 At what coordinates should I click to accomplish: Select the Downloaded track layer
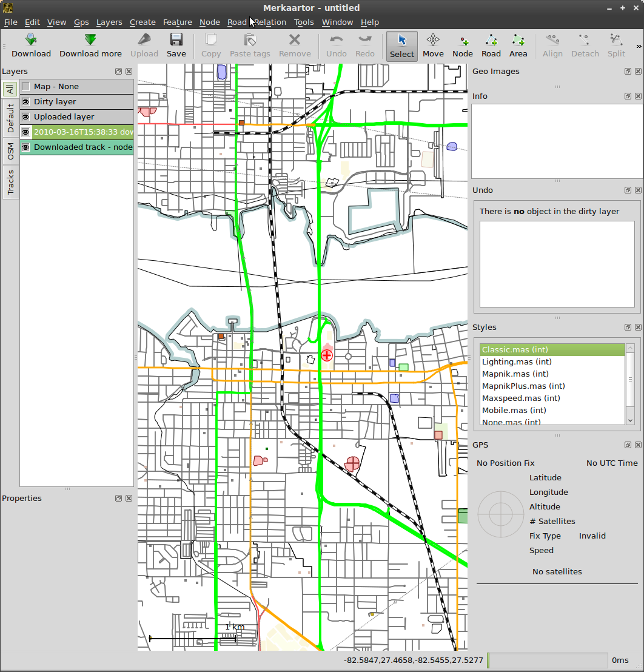point(82,147)
